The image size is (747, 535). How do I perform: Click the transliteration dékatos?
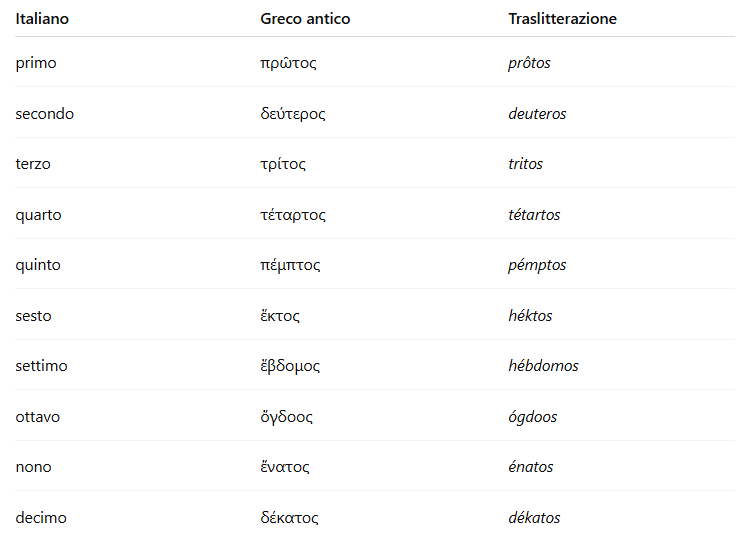point(534,518)
